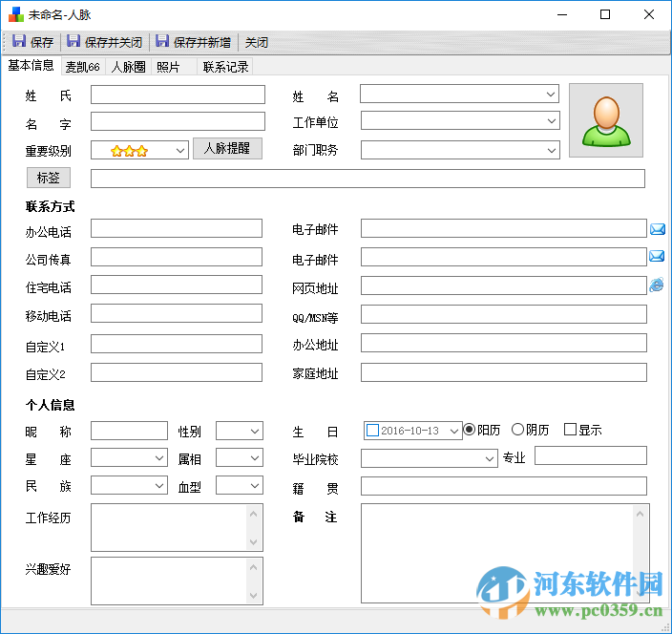
Task: Click 兴趣爱好 scrollbar down arrow
Action: click(254, 596)
